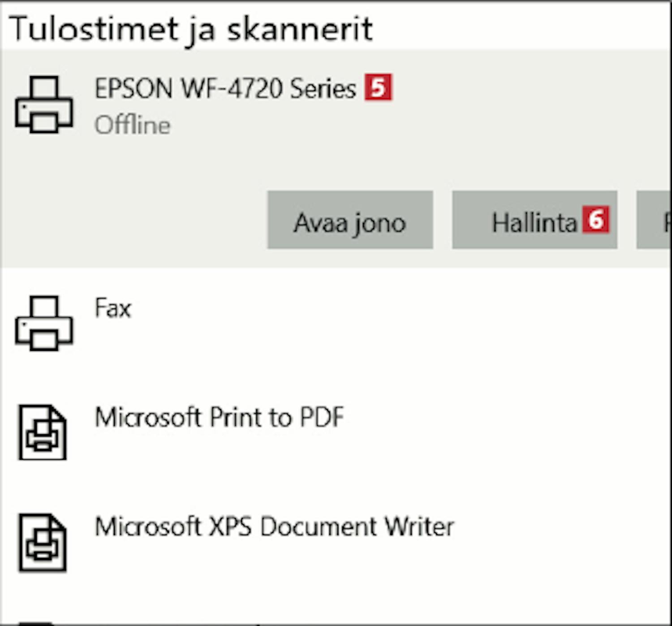Select the Fax device label
This screenshot has width=672, height=626.
tap(113, 308)
